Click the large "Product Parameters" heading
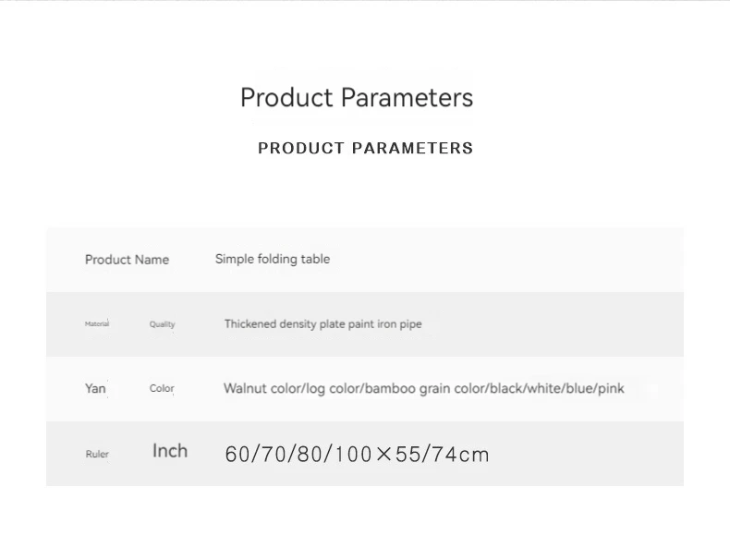Viewport: 730px width, 560px height. point(357,98)
